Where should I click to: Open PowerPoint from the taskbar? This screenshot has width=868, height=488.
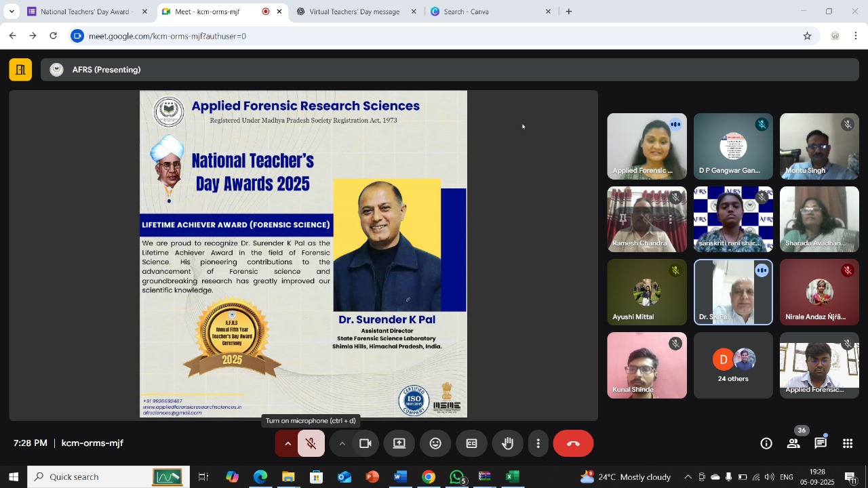(372, 477)
